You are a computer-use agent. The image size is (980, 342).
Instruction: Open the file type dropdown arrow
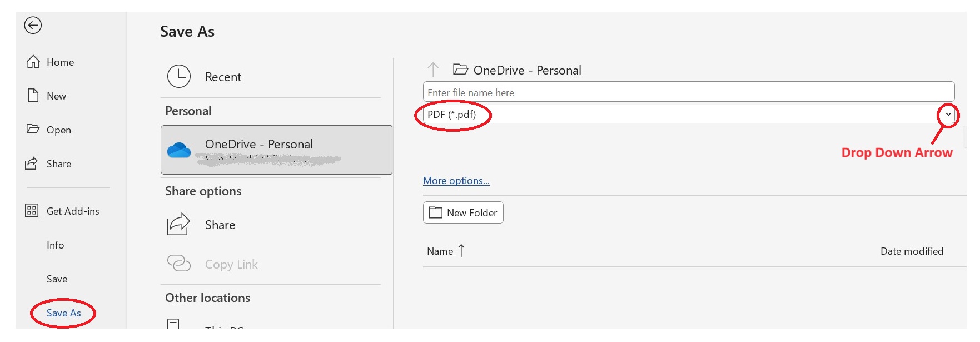(x=948, y=115)
